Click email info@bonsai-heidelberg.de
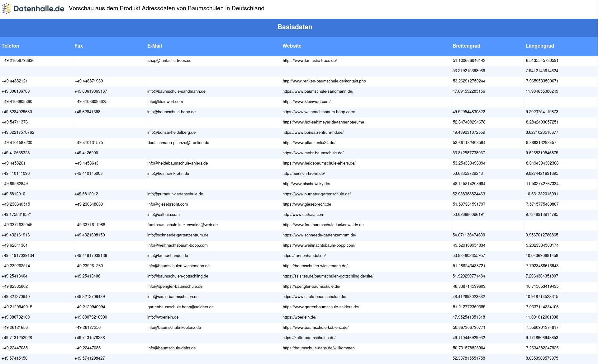 click(171, 133)
